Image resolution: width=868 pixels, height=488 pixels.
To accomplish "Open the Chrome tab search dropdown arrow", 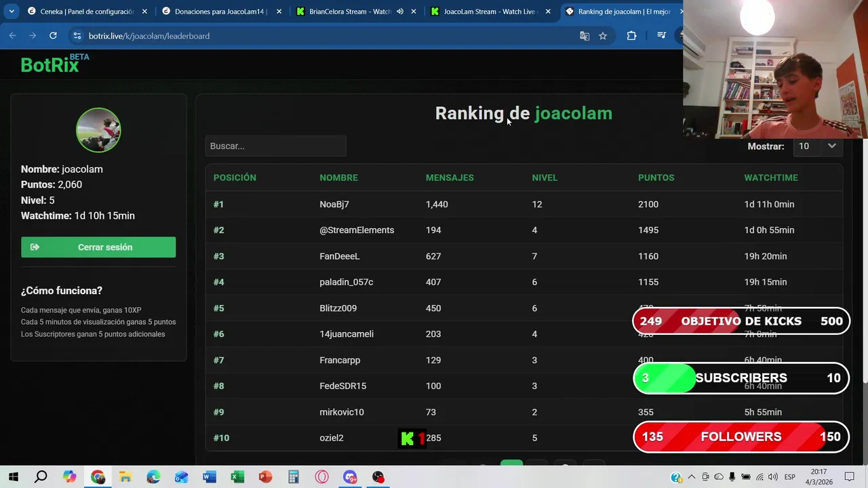I will point(12,12).
